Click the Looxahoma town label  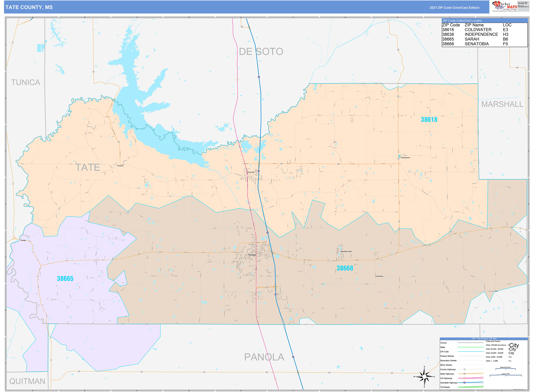(x=379, y=276)
